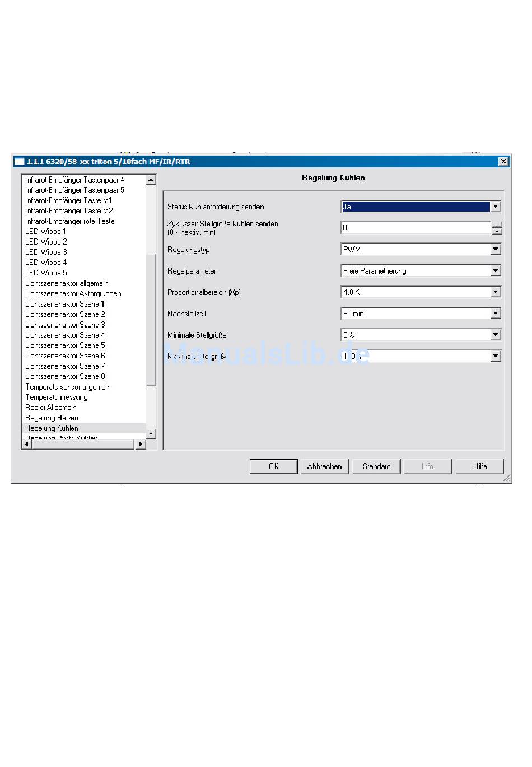Click the horizontal scrollbar thumb of the list

(83, 444)
